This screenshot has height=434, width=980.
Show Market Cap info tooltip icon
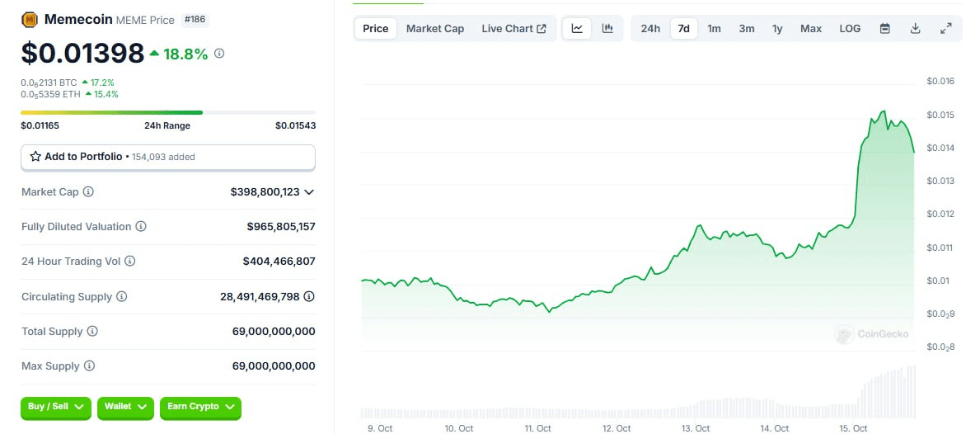pos(89,192)
